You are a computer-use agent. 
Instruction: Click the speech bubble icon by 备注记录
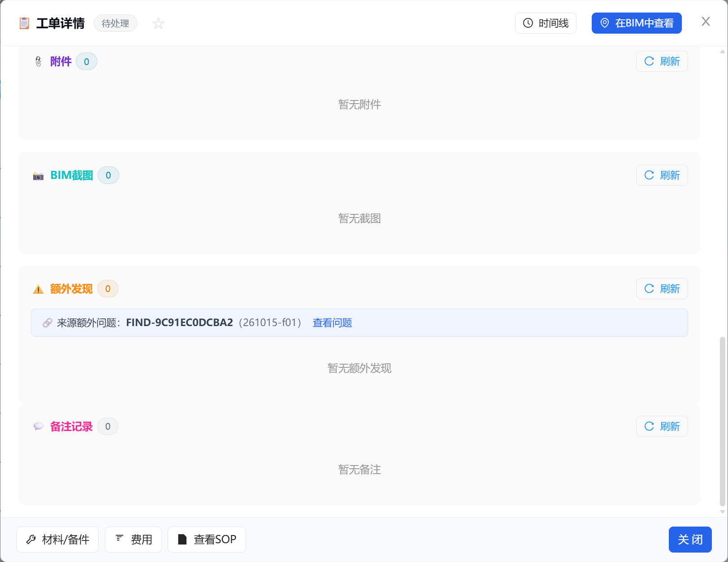pos(39,427)
